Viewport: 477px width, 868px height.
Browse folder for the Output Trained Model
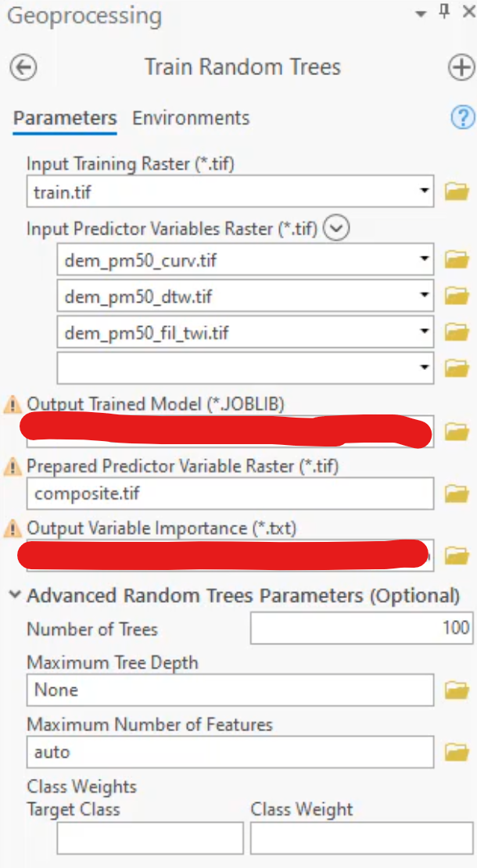pos(457,431)
